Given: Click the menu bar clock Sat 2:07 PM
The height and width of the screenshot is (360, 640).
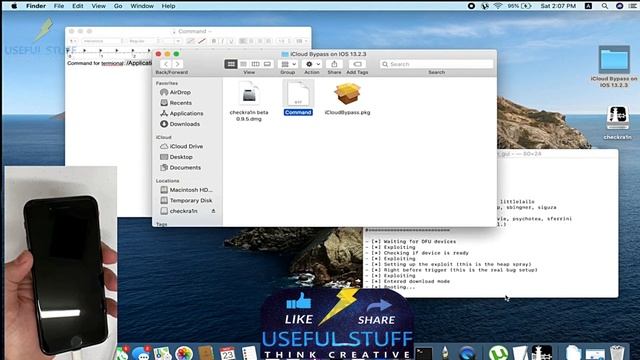Looking at the screenshot, I should (x=558, y=6).
